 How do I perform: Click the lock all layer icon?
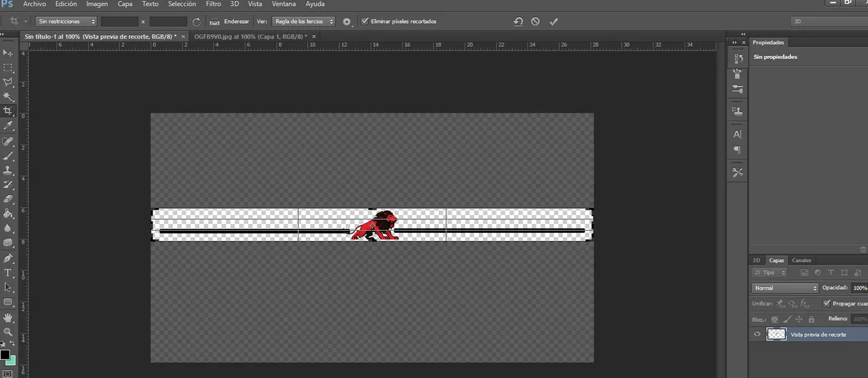tap(811, 319)
